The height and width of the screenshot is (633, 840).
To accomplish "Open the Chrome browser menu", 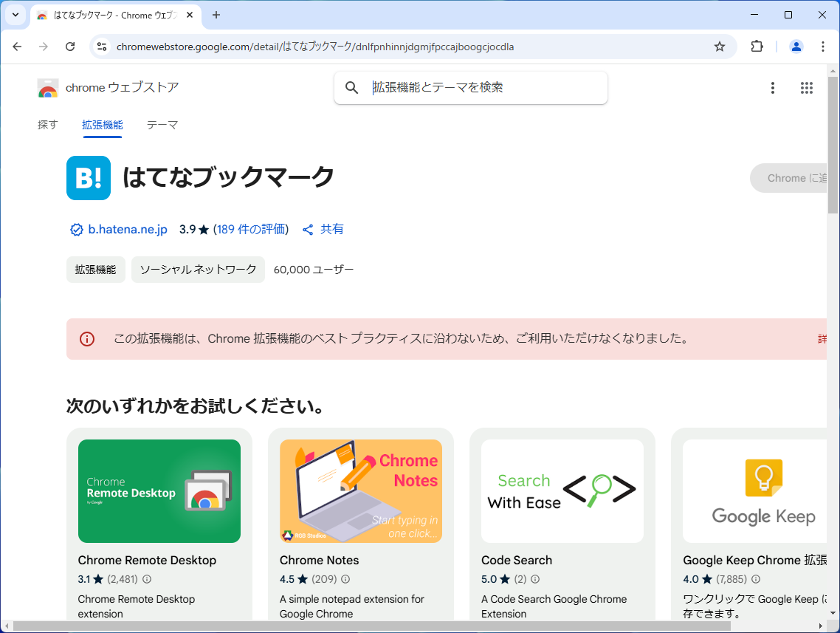I will click(823, 46).
